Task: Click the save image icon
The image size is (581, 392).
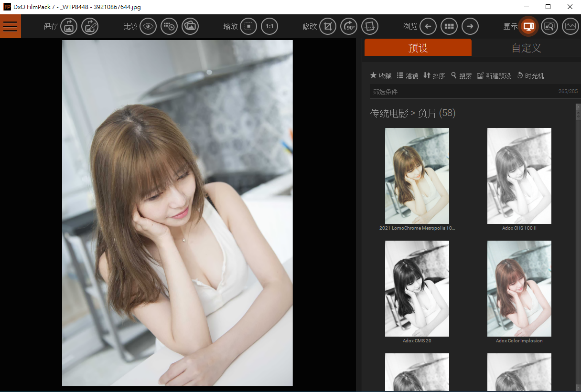Action: (69, 26)
